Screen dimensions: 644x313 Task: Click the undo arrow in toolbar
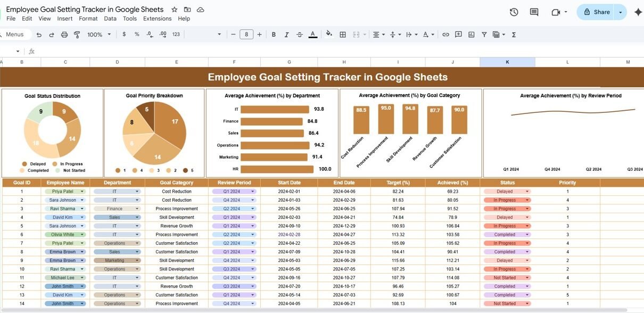click(39, 35)
